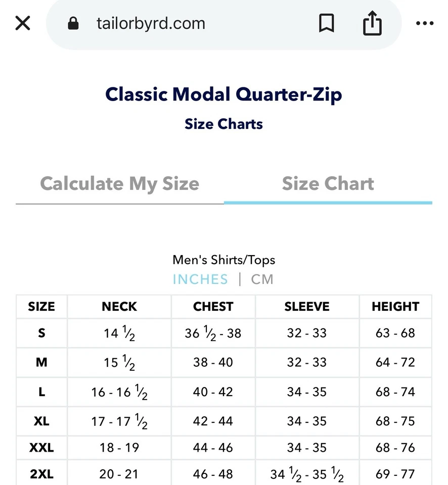Select the XL size row
This screenshot has height=485, width=448.
pos(41,421)
